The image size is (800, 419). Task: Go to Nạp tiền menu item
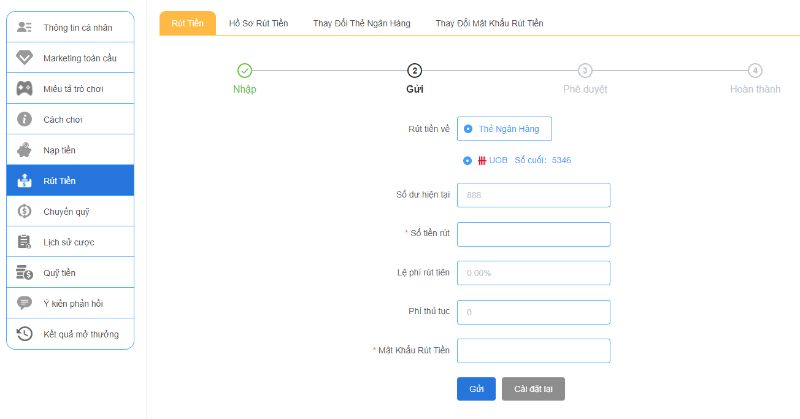(x=70, y=150)
